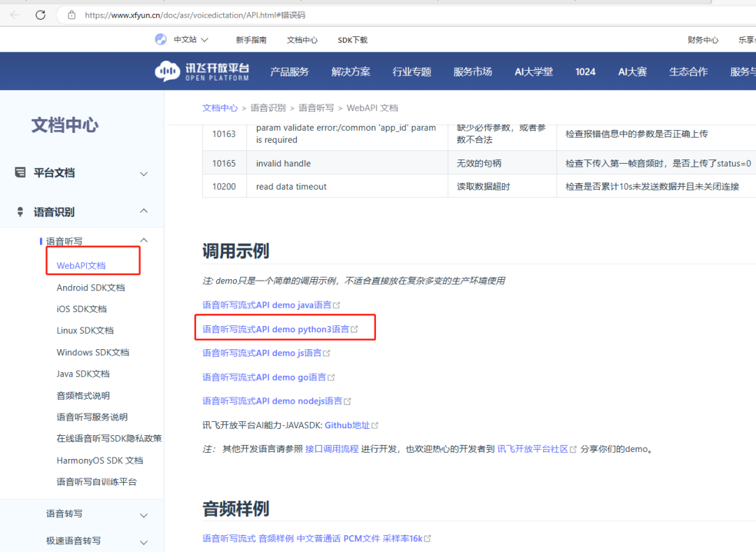Screen dimensions: 756x552
Task: Open 语音听写服务说明 in the sidebar
Action: (x=92, y=417)
